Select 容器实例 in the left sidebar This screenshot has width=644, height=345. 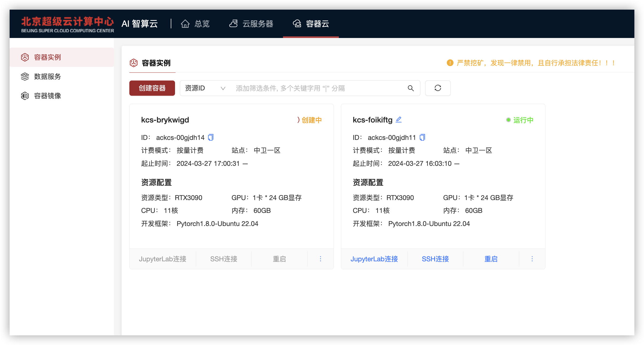47,57
